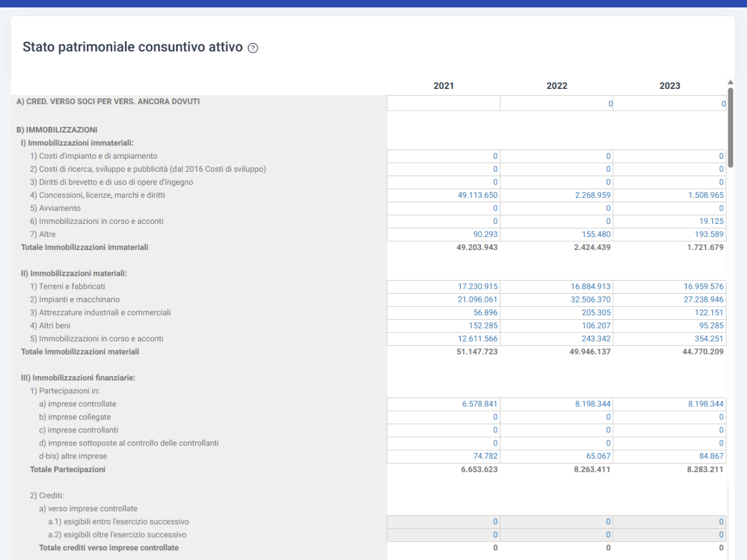The image size is (747, 560).
Task: Click the 2022 column header
Action: [x=557, y=86]
